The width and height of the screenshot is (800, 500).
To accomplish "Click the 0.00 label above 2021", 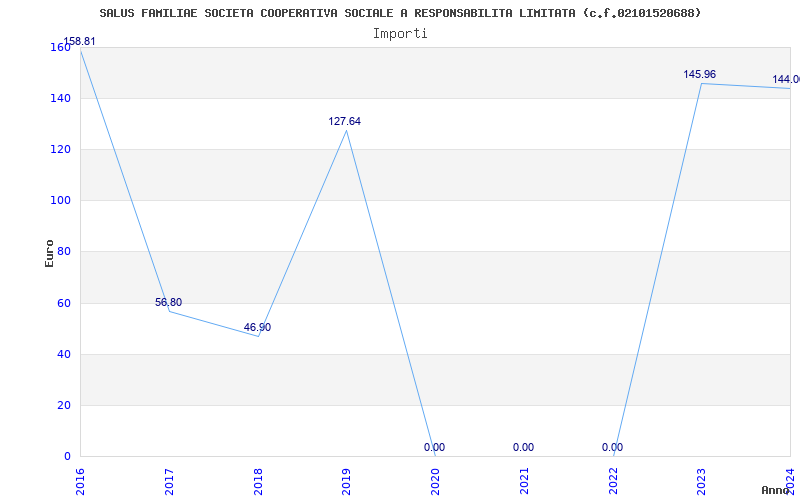I will click(x=523, y=447).
